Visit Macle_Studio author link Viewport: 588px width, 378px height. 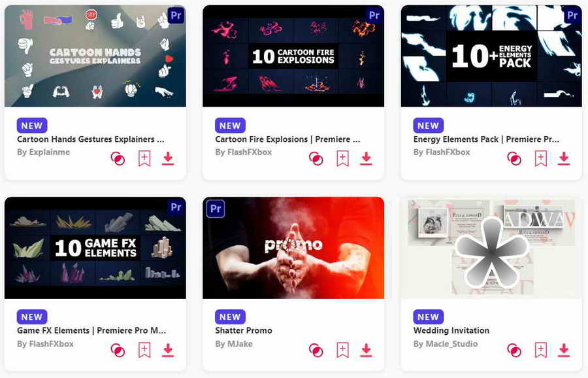point(446,343)
